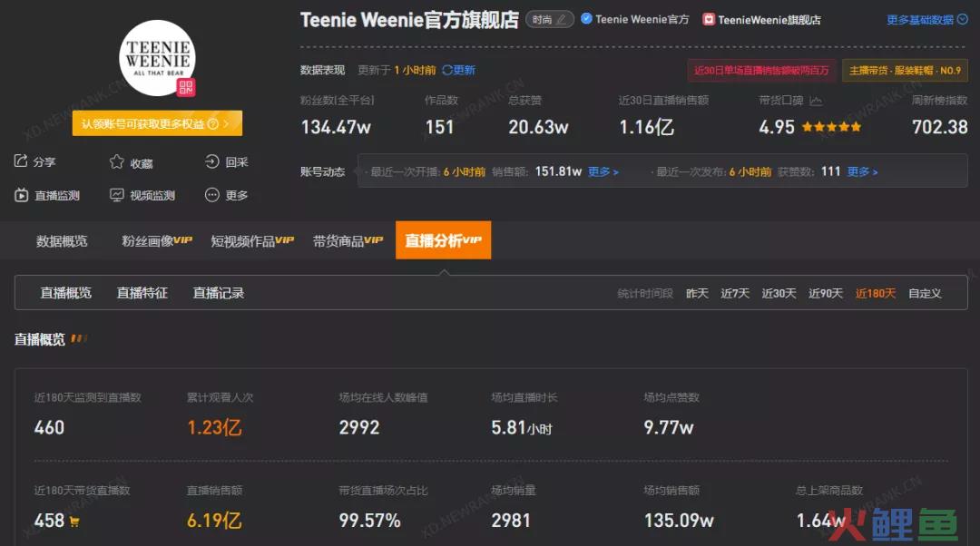Screen dimensions: 980x546
Task: Select 近7天 time range
Action: click(x=735, y=294)
